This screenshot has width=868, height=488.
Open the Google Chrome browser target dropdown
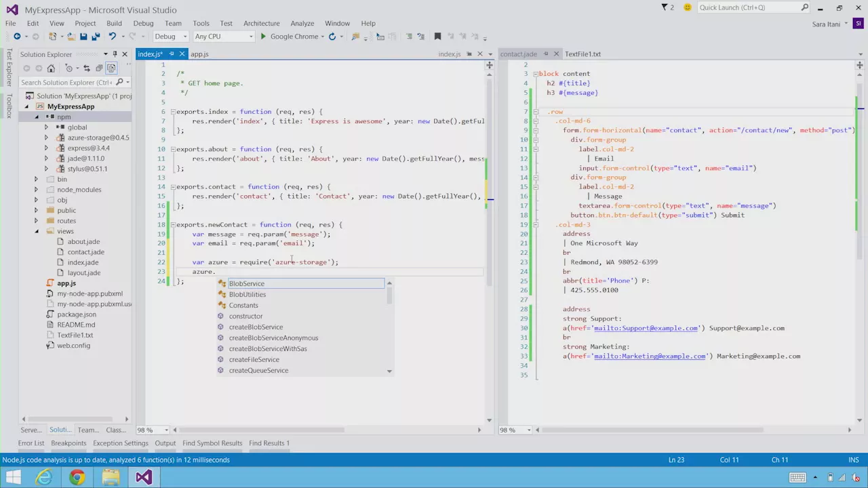pyautogui.click(x=322, y=37)
